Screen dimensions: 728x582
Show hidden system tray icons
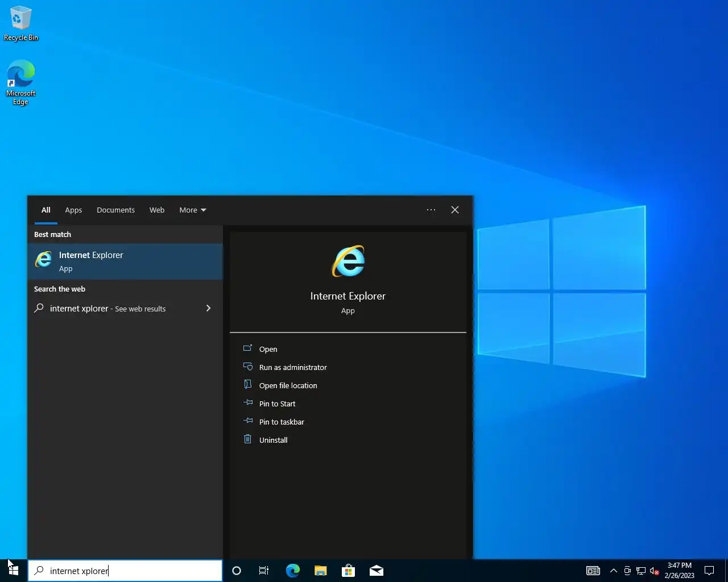click(613, 571)
